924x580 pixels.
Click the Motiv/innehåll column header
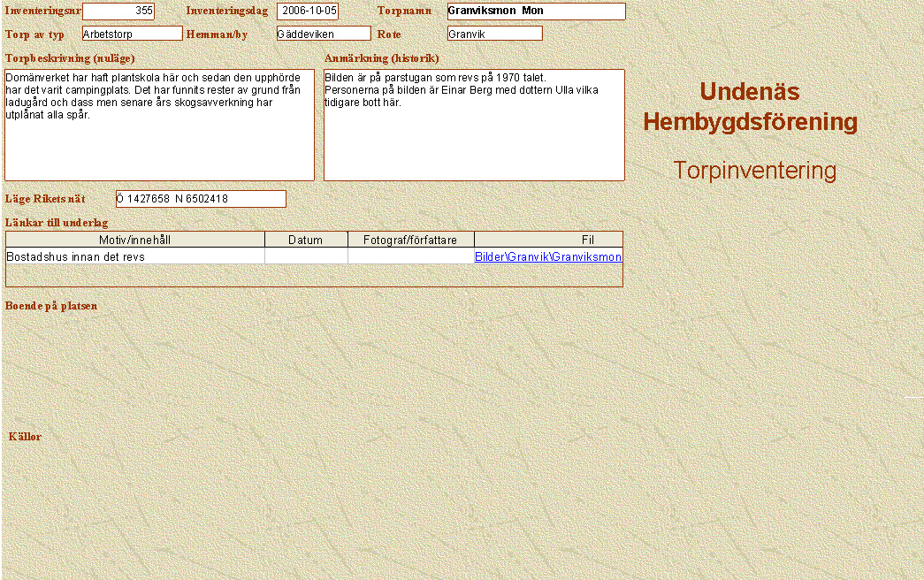[x=135, y=240]
